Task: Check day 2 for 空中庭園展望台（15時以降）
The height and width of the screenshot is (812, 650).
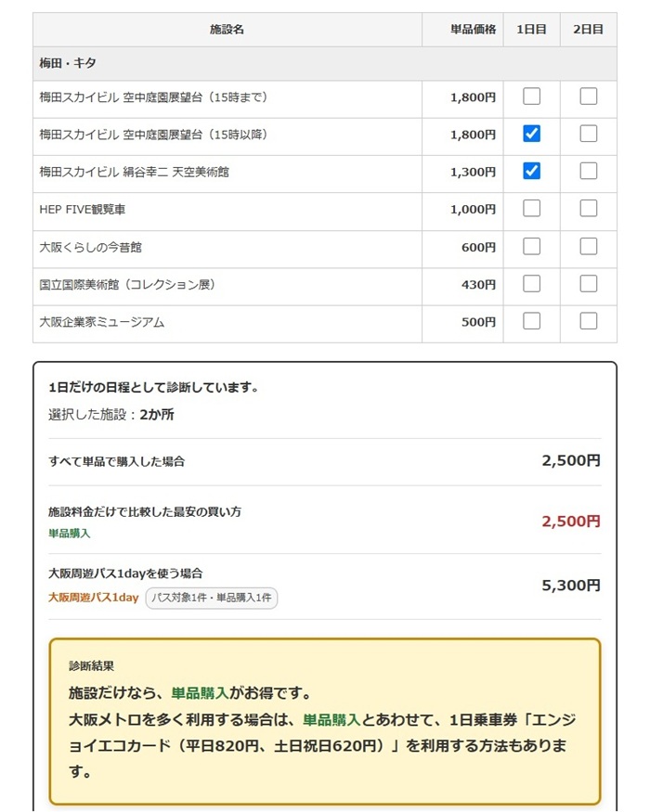Action: click(589, 134)
